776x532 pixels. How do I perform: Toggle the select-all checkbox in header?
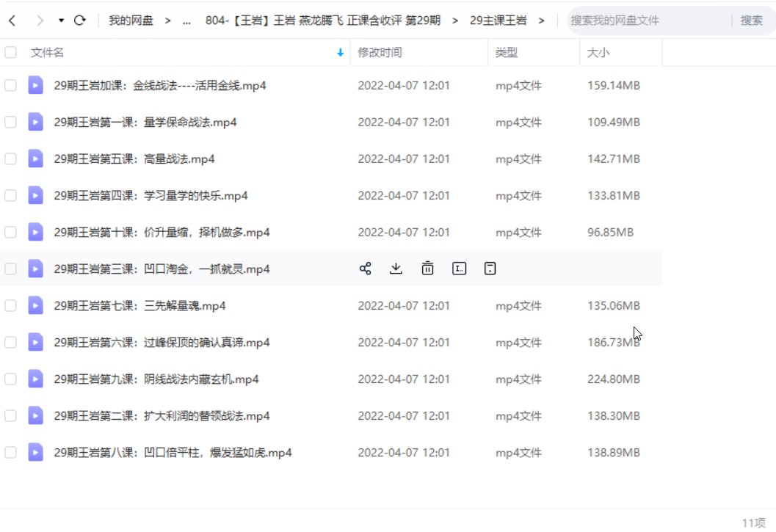point(10,52)
